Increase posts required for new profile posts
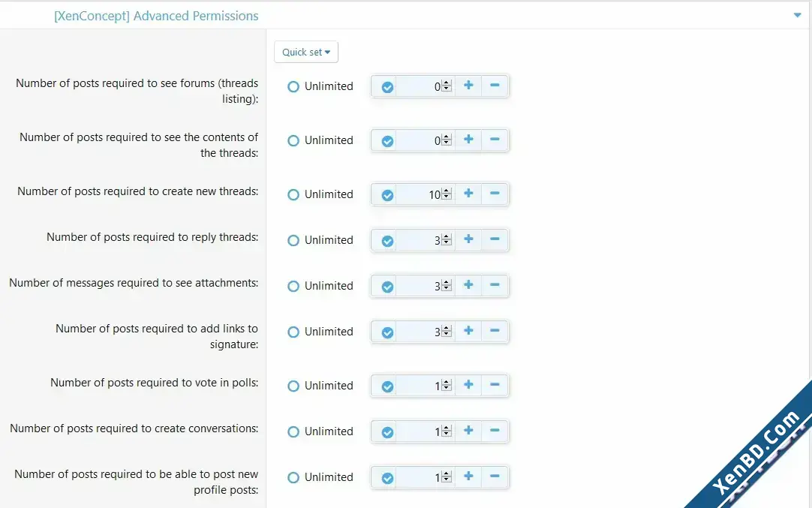 (468, 476)
